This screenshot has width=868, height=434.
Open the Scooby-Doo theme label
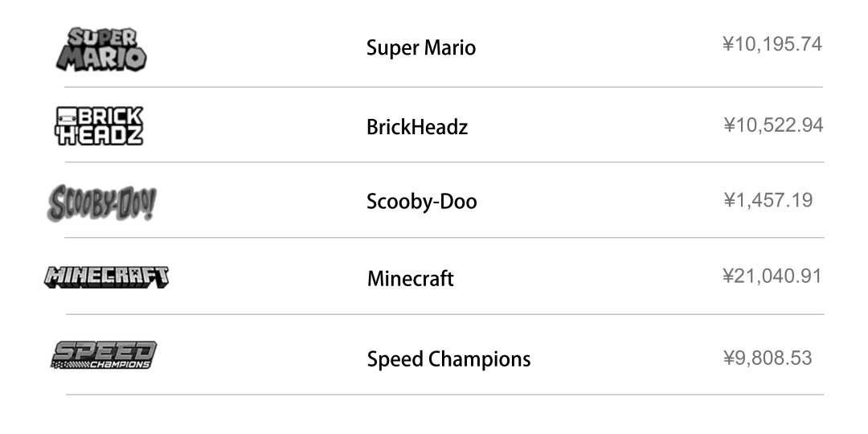coord(421,202)
